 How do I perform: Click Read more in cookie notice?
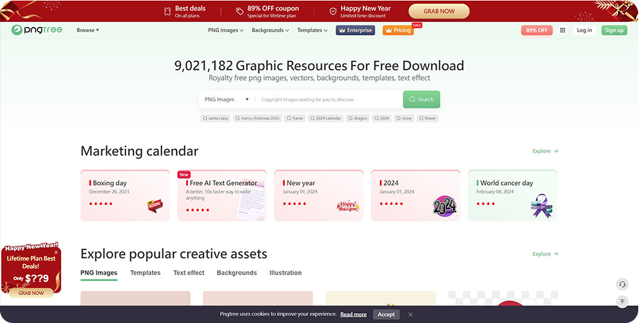click(354, 315)
